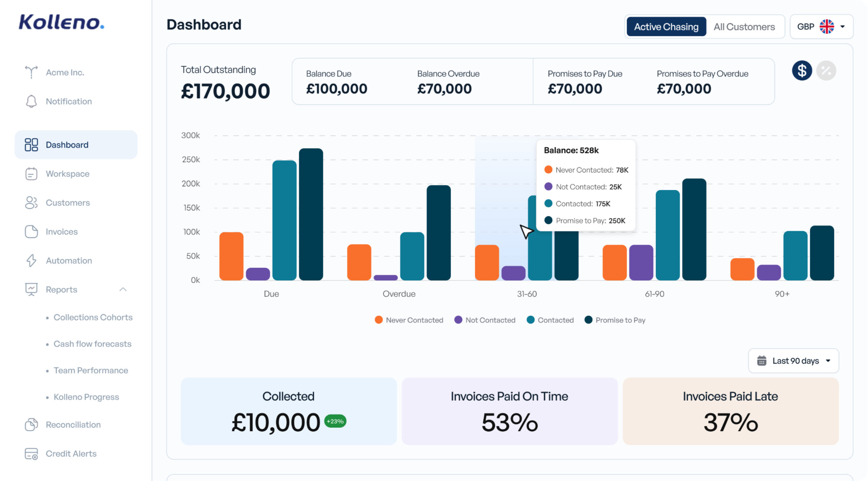
Task: Click the Promise to Pay legend dot
Action: tap(589, 320)
